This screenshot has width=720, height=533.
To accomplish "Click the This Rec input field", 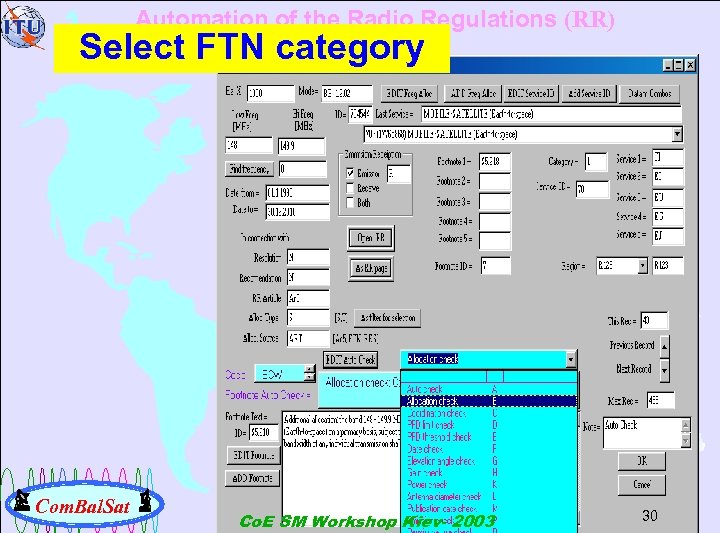I will pos(654,320).
